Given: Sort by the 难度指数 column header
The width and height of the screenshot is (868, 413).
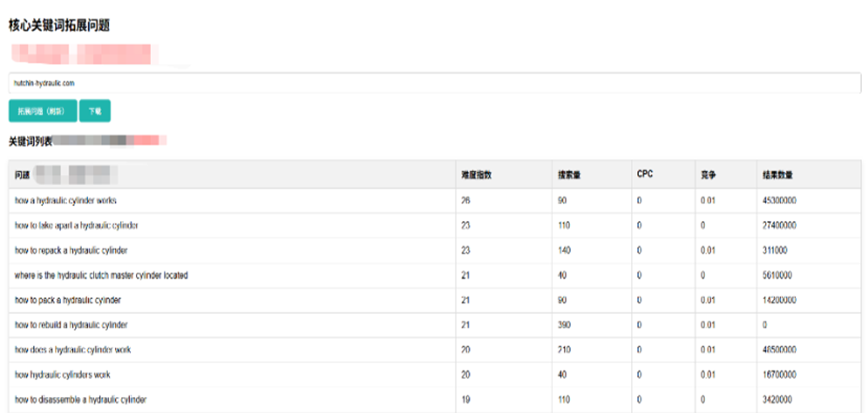Looking at the screenshot, I should 477,174.
